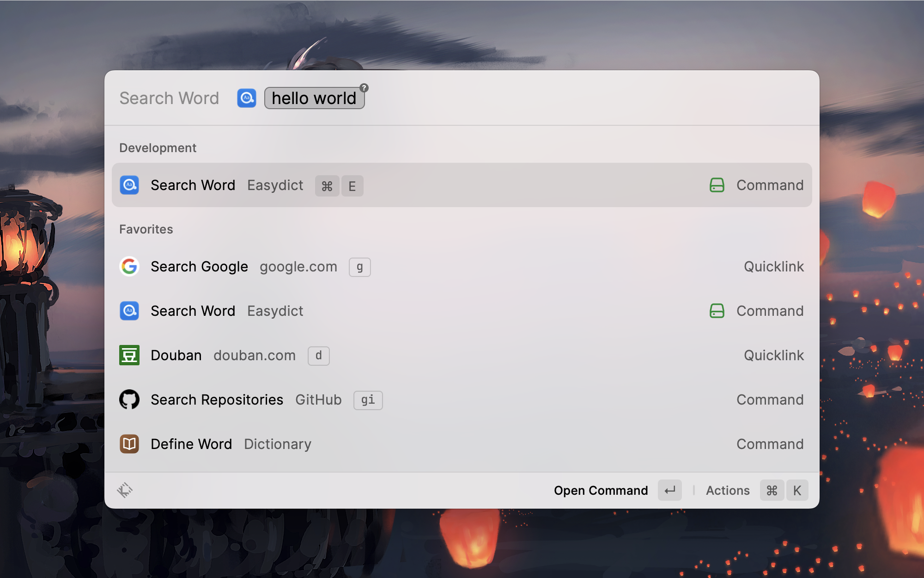Click the Return key icon in the bottom bar
The height and width of the screenshot is (578, 924).
670,490
